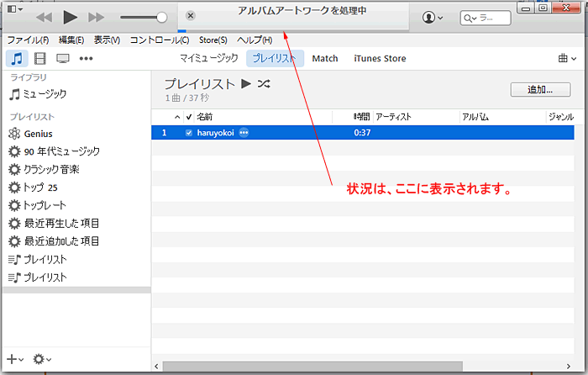Open the 編集(E) menu

tap(71, 40)
